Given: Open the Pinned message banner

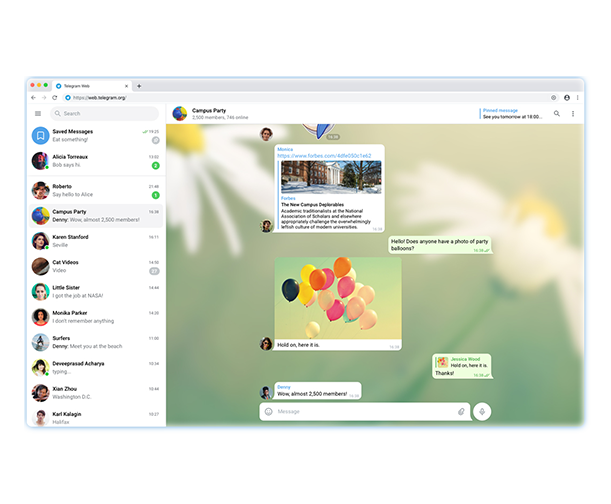Looking at the screenshot, I should (x=510, y=113).
